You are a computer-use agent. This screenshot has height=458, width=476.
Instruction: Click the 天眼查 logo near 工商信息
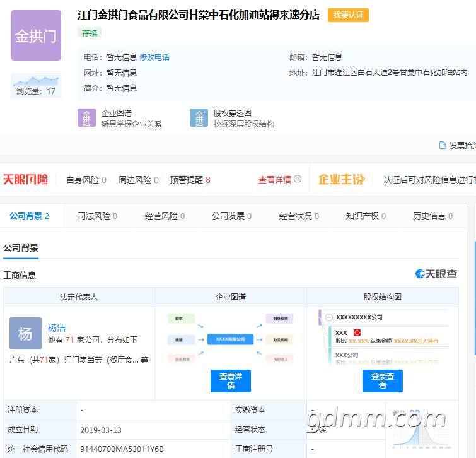click(436, 274)
